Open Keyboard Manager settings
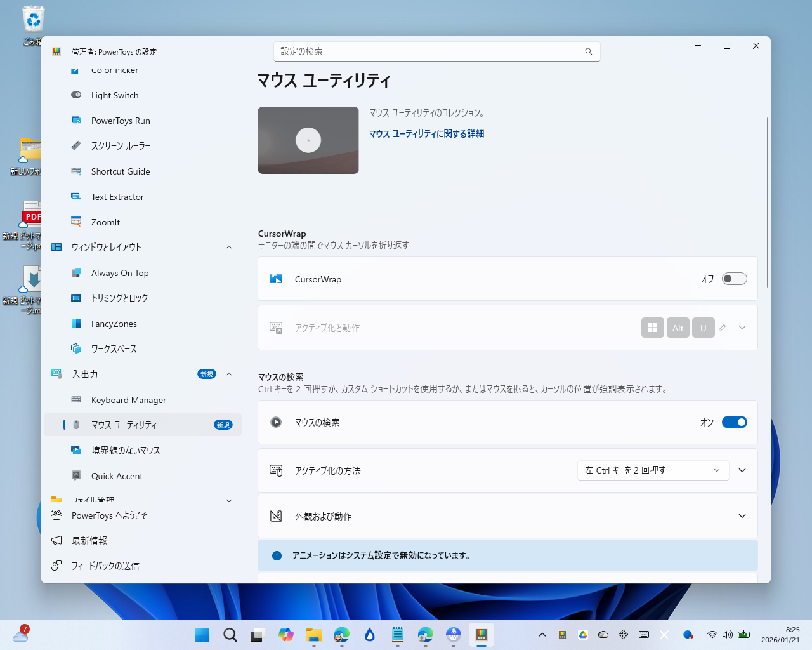This screenshot has width=812, height=650. (129, 399)
